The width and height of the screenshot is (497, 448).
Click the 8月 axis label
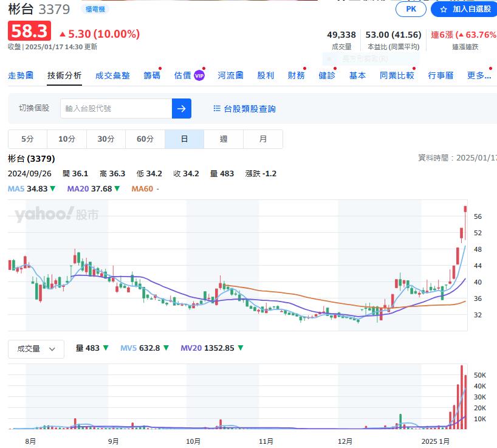[x=30, y=441]
